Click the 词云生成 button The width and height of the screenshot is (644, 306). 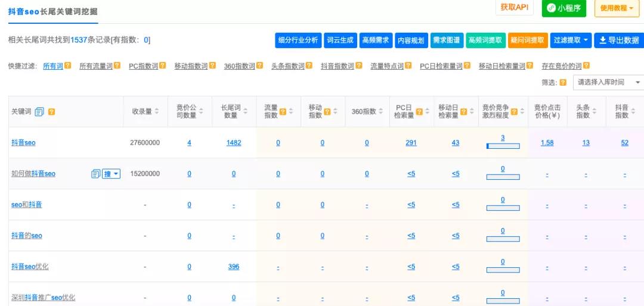(340, 40)
